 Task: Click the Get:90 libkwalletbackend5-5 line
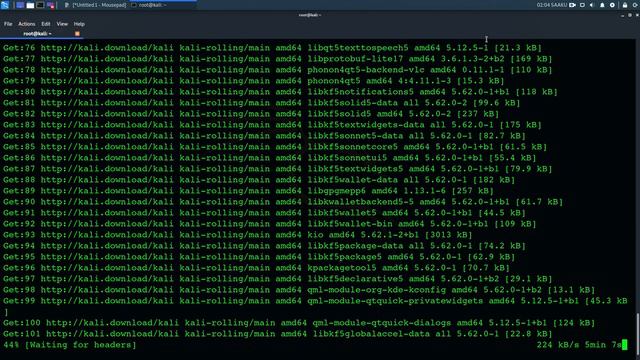pyautogui.click(x=283, y=202)
